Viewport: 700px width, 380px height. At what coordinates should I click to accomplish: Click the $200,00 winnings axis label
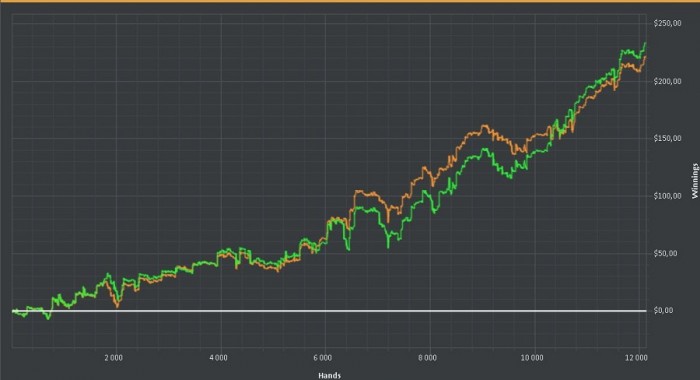[667, 81]
